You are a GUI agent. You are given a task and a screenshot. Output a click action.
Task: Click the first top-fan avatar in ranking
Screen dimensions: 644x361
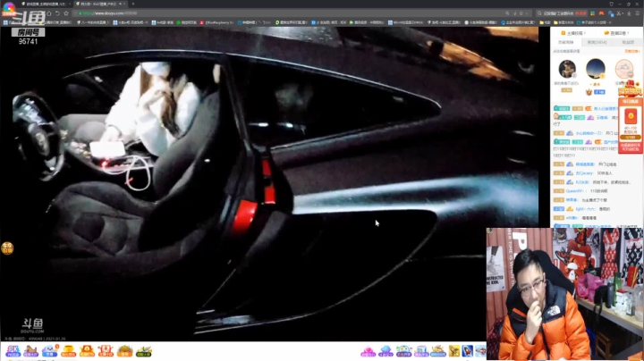point(567,69)
